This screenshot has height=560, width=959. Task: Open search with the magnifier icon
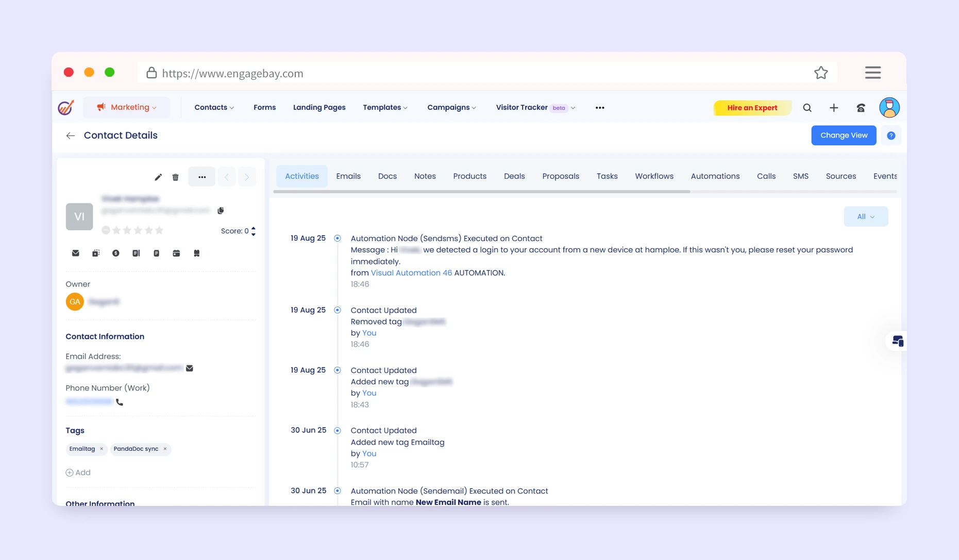click(807, 108)
